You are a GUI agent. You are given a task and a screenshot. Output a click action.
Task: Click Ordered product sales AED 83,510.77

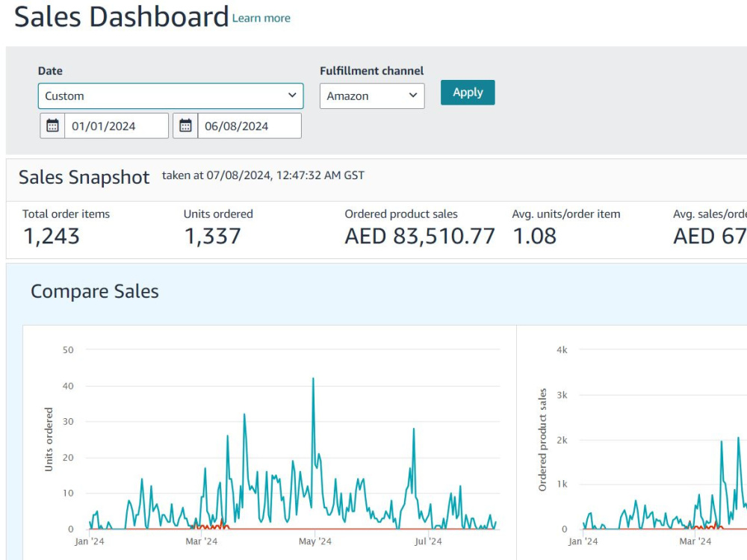[x=420, y=236]
